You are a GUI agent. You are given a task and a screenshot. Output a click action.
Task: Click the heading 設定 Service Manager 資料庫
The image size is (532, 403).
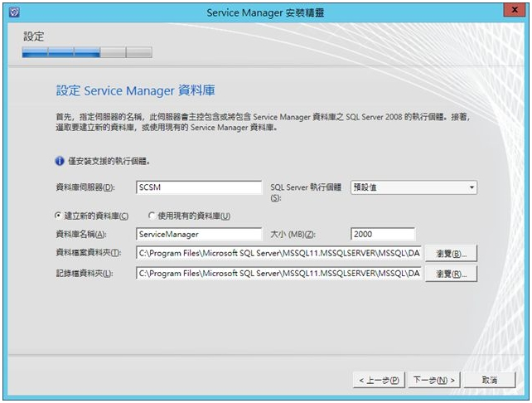tap(135, 90)
